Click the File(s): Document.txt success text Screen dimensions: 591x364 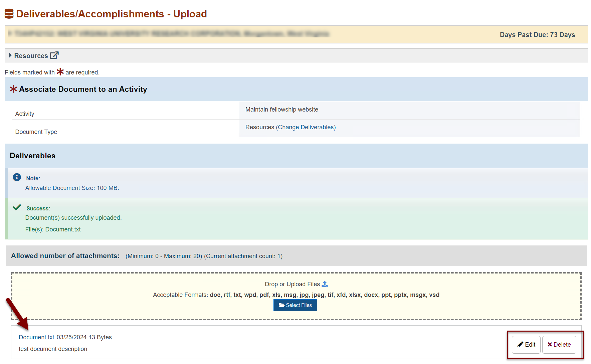[53, 229]
